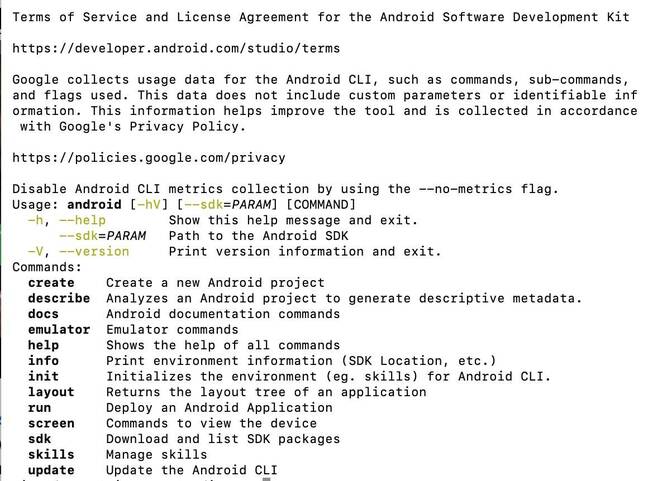Click 'Manage skills' description
The image size is (648, 481).
pyautogui.click(x=157, y=455)
